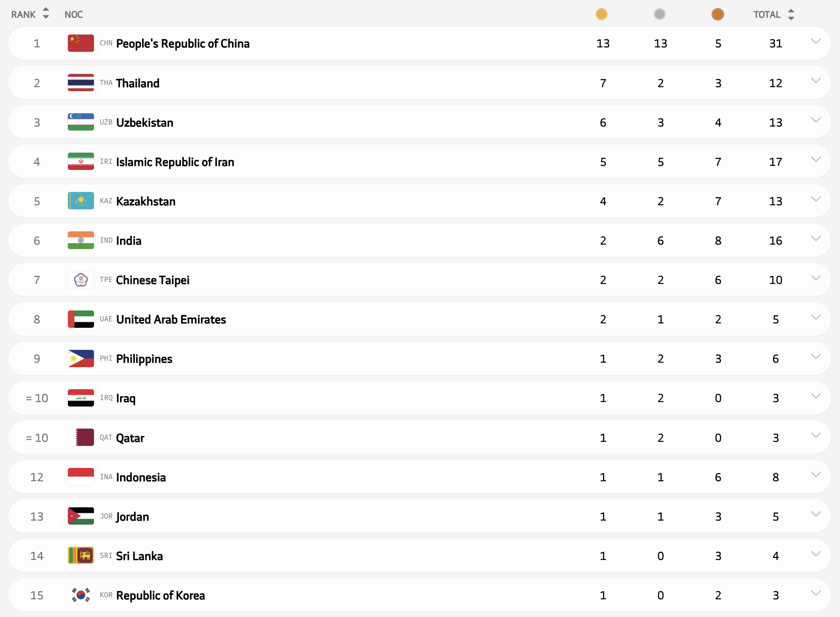Click the Kazakhstan flag icon
This screenshot has width=840, height=617.
[81, 201]
